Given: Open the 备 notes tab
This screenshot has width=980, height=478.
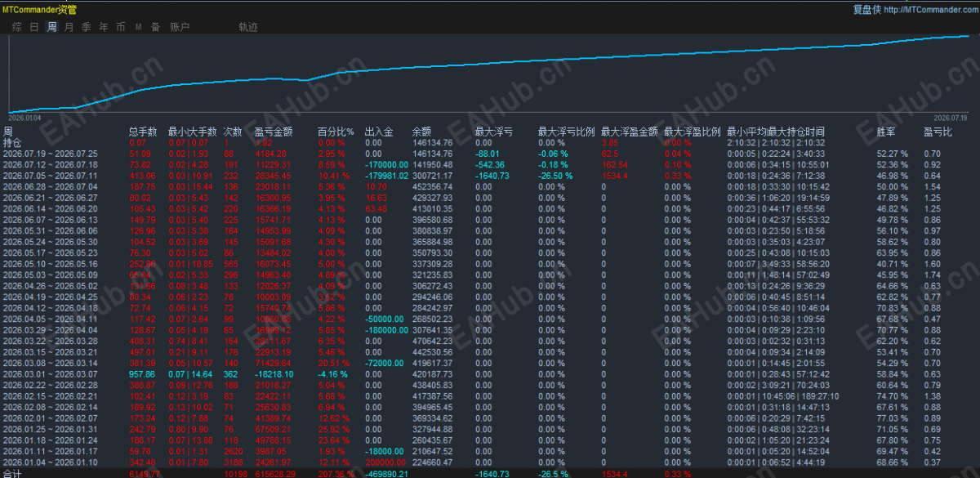Looking at the screenshot, I should click(x=155, y=27).
